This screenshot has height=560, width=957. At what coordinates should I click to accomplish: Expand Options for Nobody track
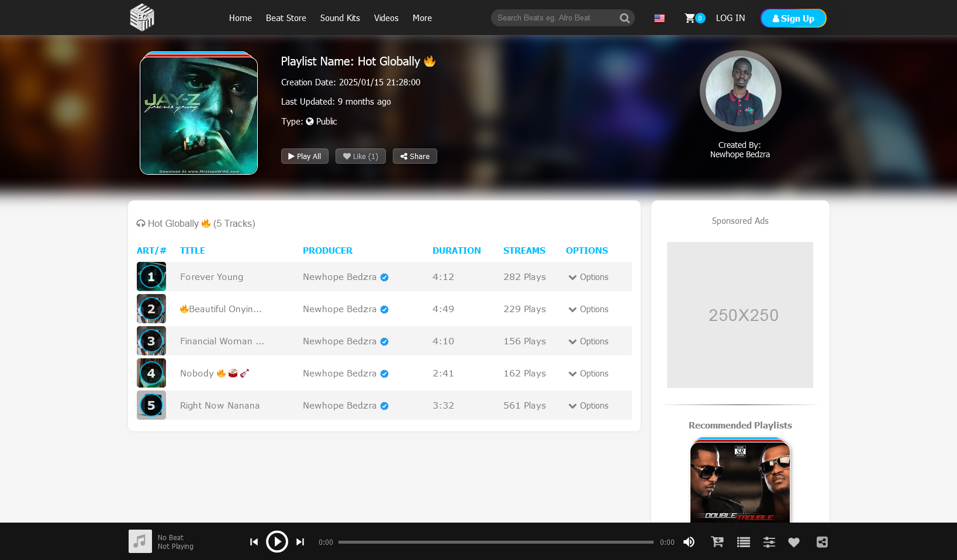pos(588,374)
